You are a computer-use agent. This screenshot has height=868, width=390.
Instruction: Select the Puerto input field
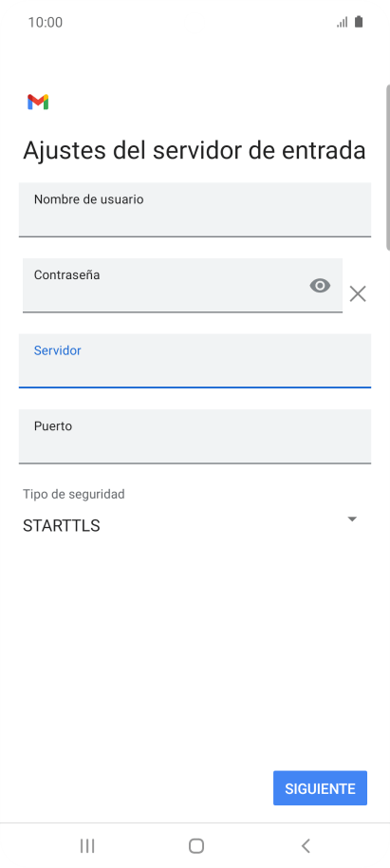(x=195, y=436)
